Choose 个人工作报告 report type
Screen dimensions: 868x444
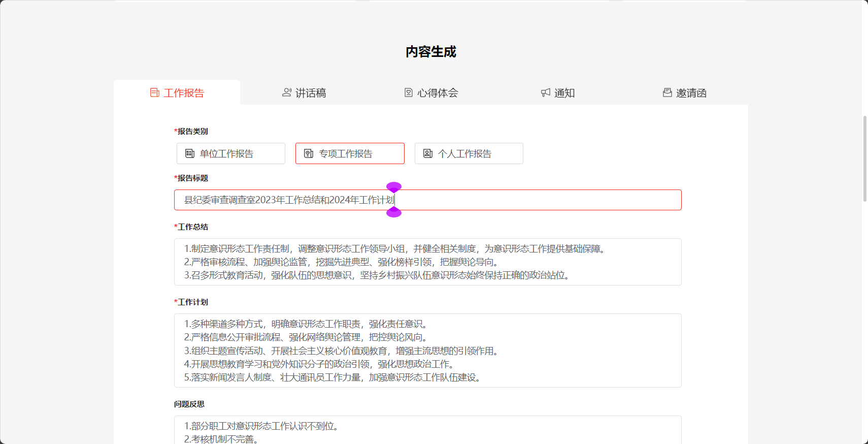coord(469,153)
